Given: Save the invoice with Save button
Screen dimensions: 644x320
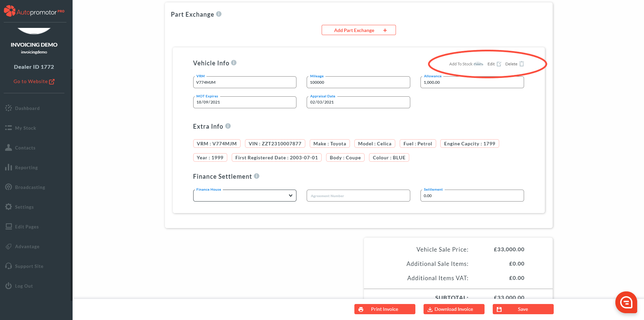Looking at the screenshot, I should click(x=523, y=309).
